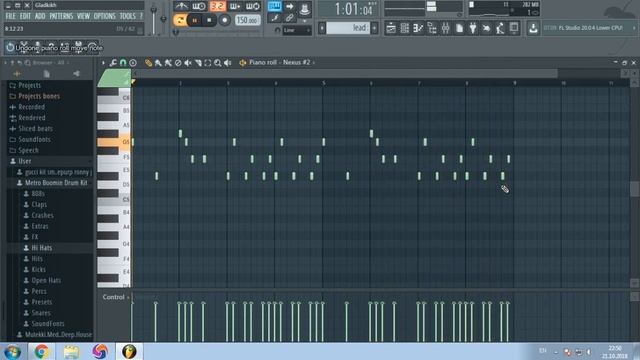Toggle the metronome button

pyautogui.click(x=181, y=6)
